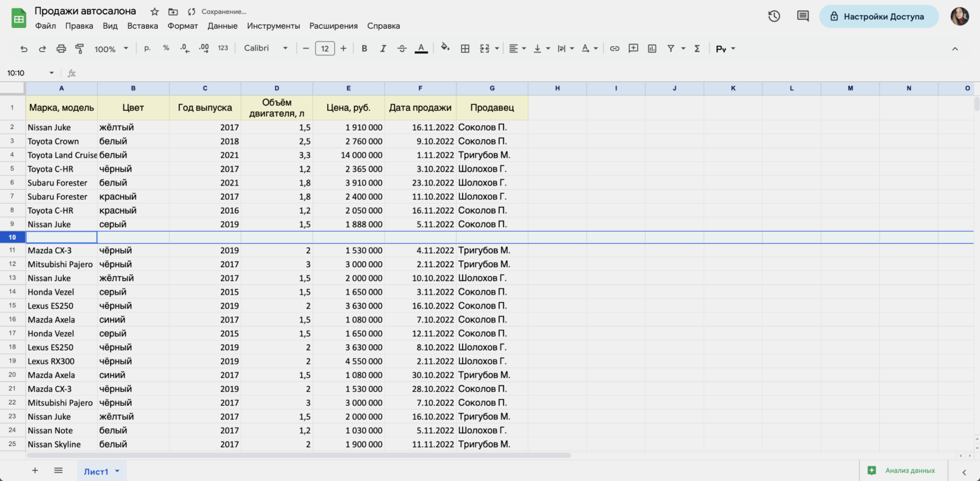Click the Настройки Доступа button
This screenshot has width=980, height=481.
(x=878, y=17)
